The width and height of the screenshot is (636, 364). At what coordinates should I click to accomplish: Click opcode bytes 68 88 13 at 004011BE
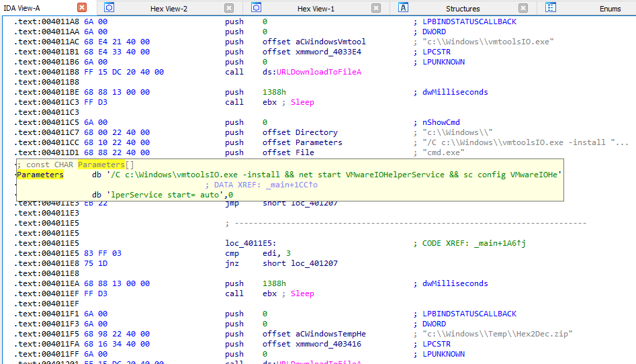pos(117,92)
